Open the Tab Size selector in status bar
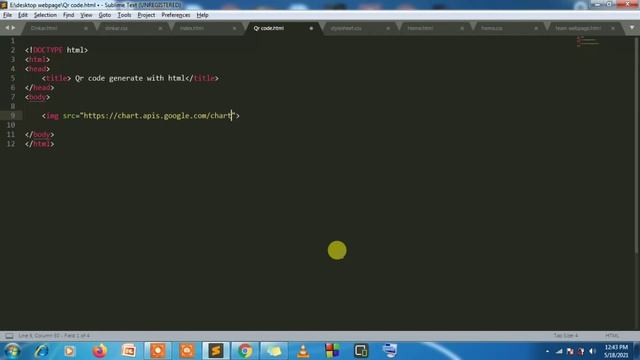The height and width of the screenshot is (360, 640). [x=566, y=336]
